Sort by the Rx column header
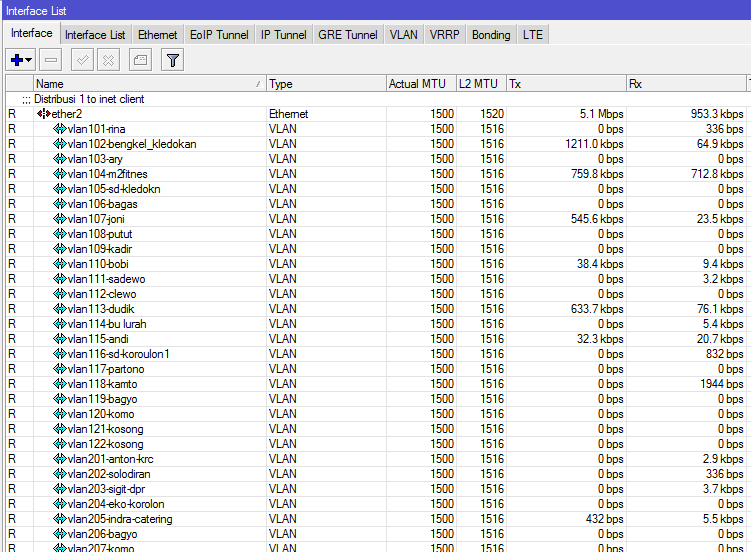 click(686, 84)
